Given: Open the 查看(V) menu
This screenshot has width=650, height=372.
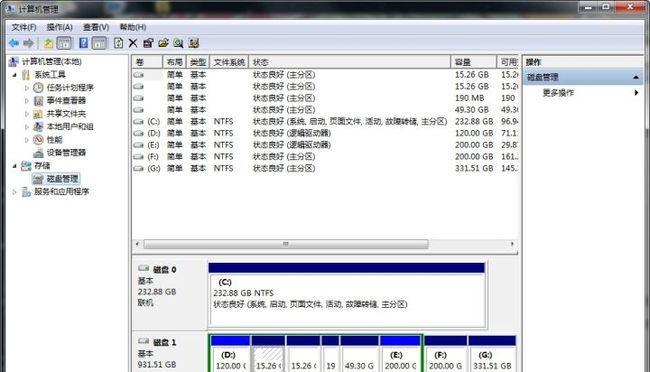Looking at the screenshot, I should (x=96, y=27).
